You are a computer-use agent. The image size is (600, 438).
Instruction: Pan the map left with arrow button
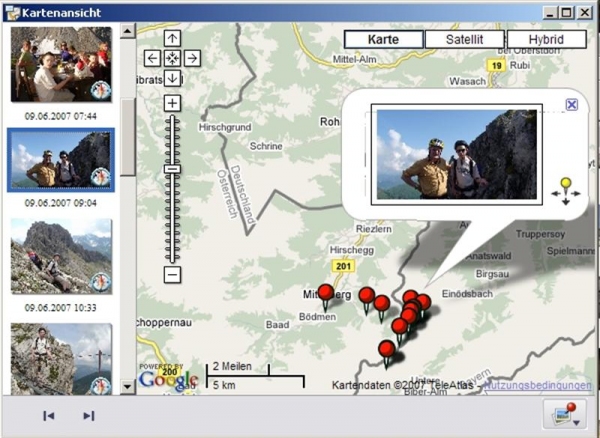[x=152, y=58]
